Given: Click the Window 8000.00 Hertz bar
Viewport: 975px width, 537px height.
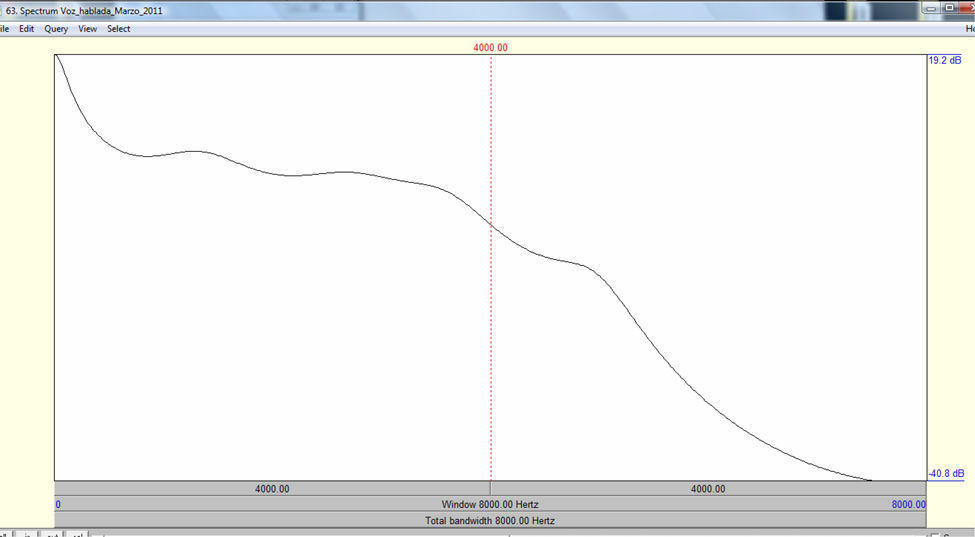Looking at the screenshot, I should point(490,505).
